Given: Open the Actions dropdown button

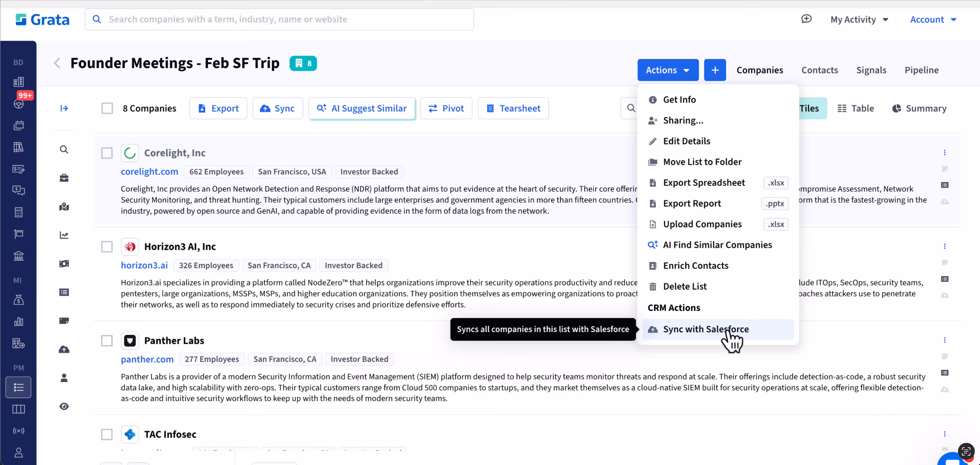Looking at the screenshot, I should point(668,70).
